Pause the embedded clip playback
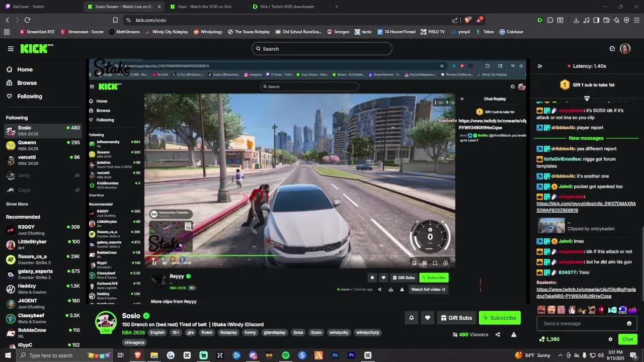 (x=154, y=262)
